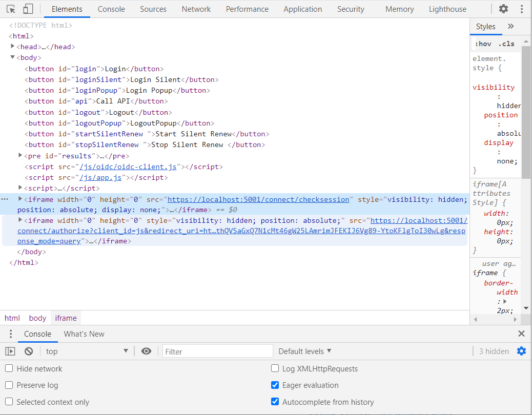532x415 pixels.
Task: Select the button id="api" element row
Action: pyautogui.click(x=96, y=101)
